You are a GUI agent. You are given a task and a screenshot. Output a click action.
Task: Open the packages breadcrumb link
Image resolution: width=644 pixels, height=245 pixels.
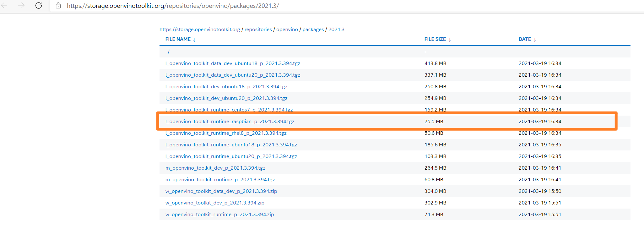point(313,30)
